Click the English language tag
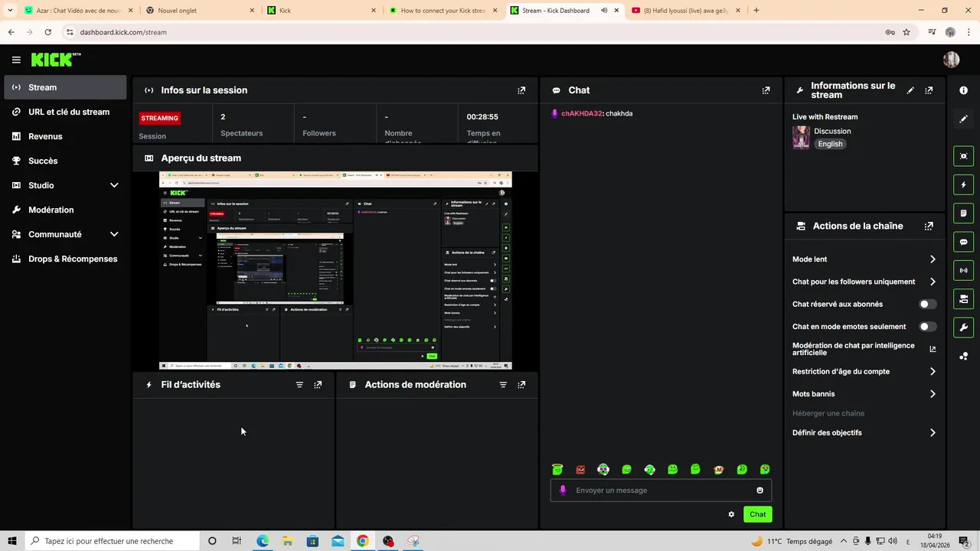Viewport: 980px width, 551px height. pyautogui.click(x=830, y=144)
